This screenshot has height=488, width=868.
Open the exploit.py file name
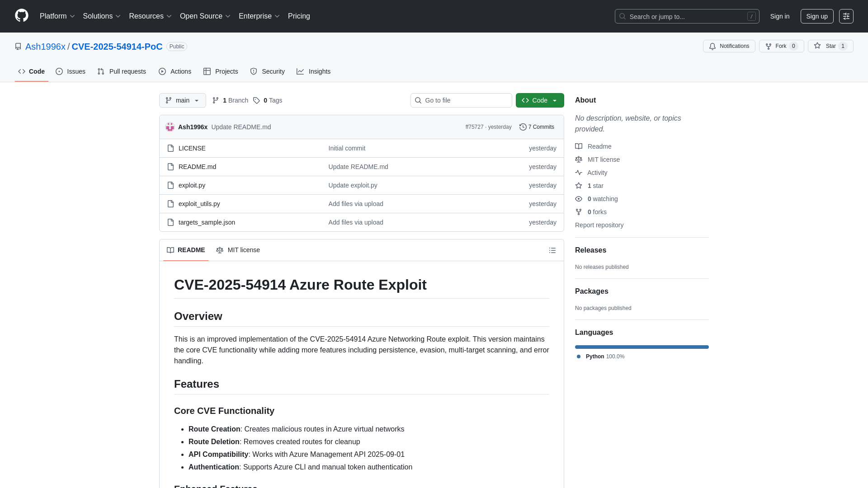[x=192, y=185]
